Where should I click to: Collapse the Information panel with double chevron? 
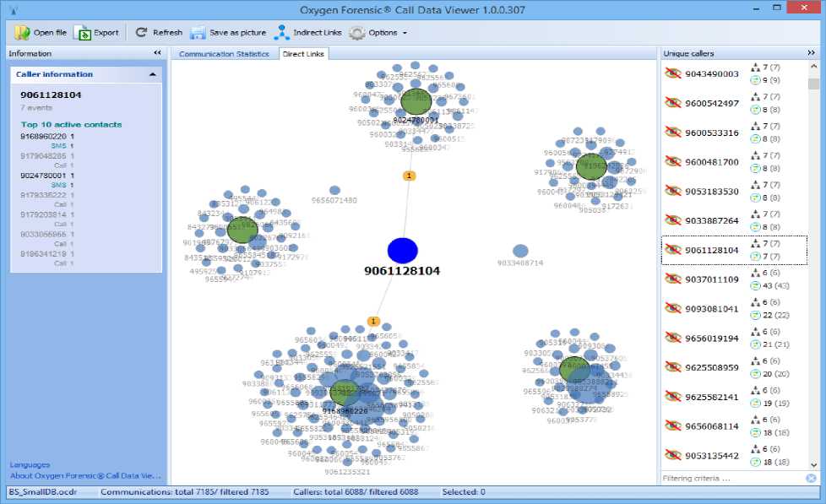pos(157,52)
